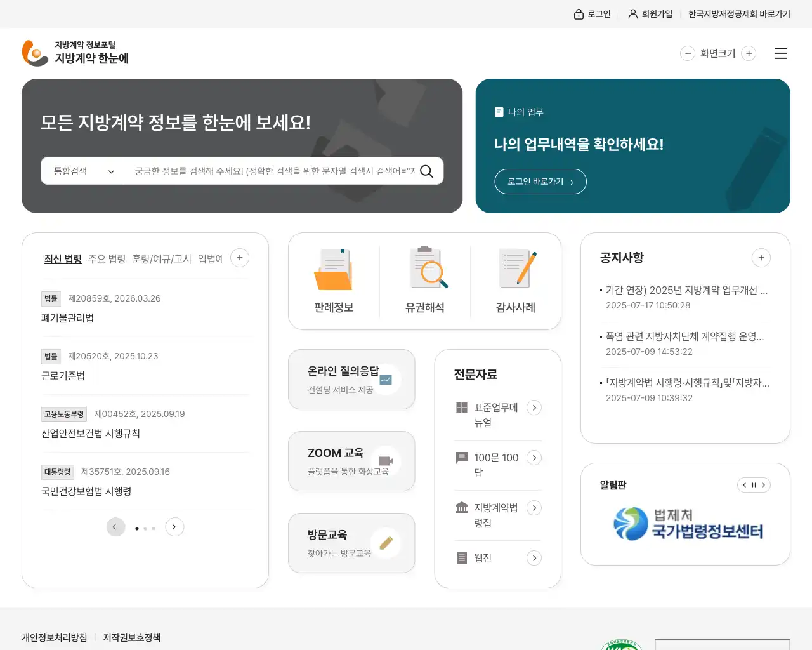Expand law list with plus button
812x650 pixels.
point(240,258)
